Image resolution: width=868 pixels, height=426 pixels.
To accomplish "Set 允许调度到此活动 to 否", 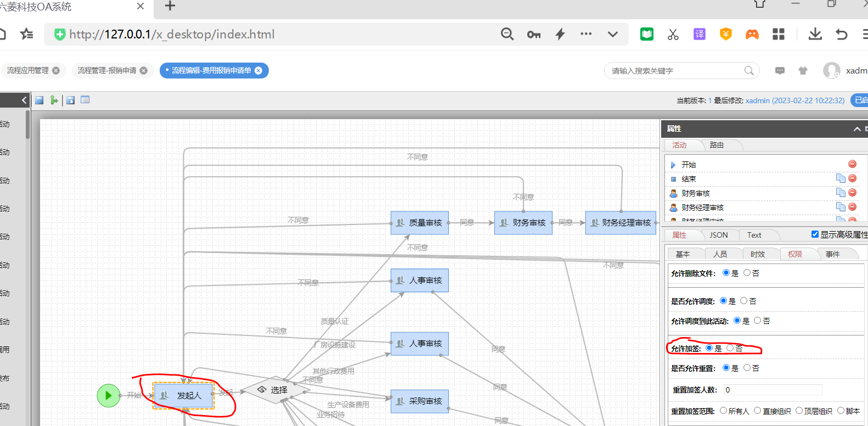I will 758,321.
